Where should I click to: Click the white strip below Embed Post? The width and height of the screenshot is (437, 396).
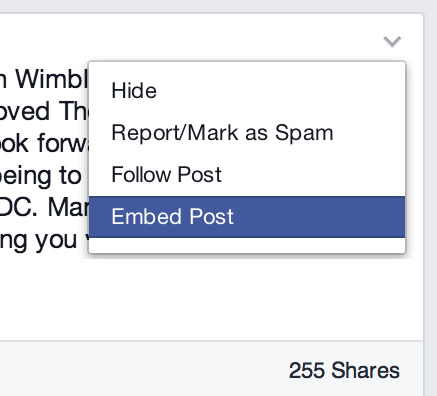coord(247,245)
